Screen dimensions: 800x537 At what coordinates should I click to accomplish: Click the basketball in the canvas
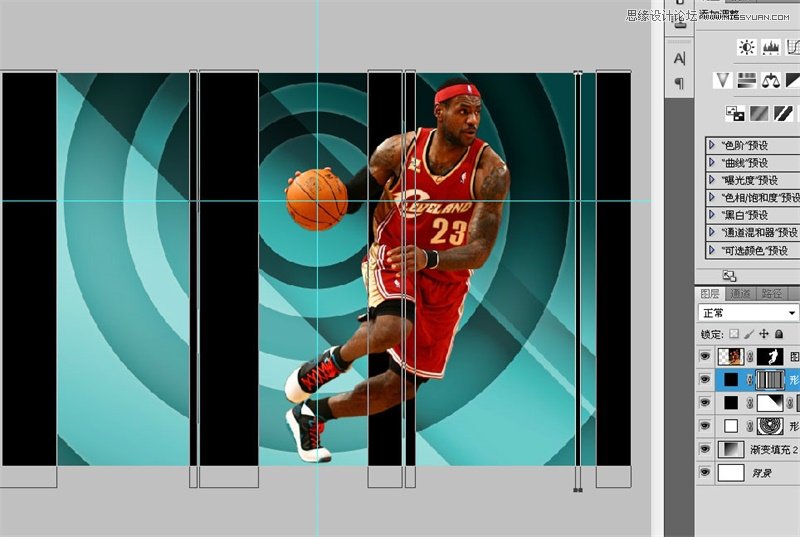(x=316, y=199)
